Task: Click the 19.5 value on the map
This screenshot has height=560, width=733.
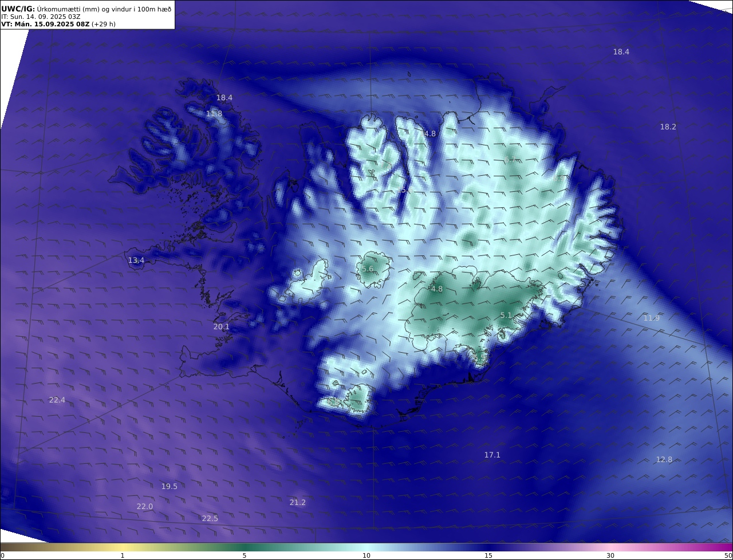Action: point(169,487)
